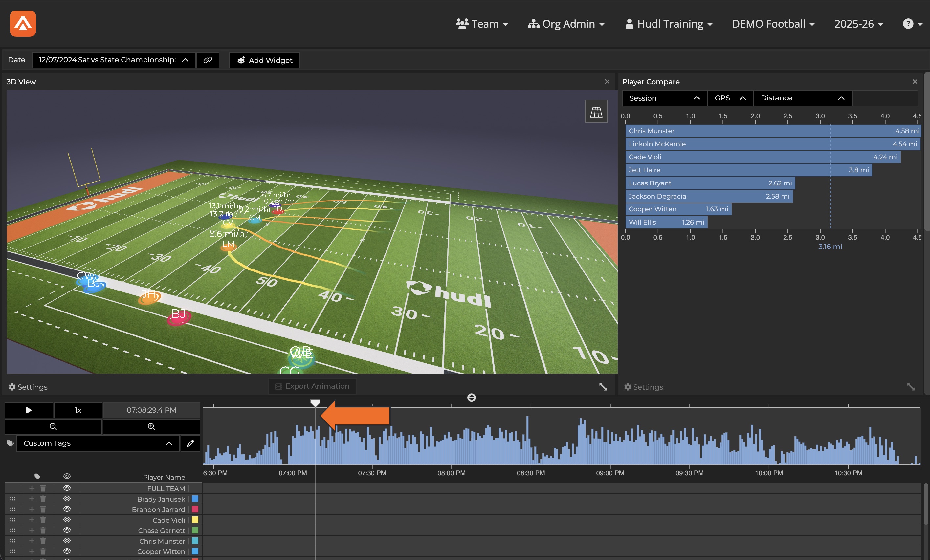Open Player Compare Settings gear
The width and height of the screenshot is (930, 560).
(x=643, y=387)
